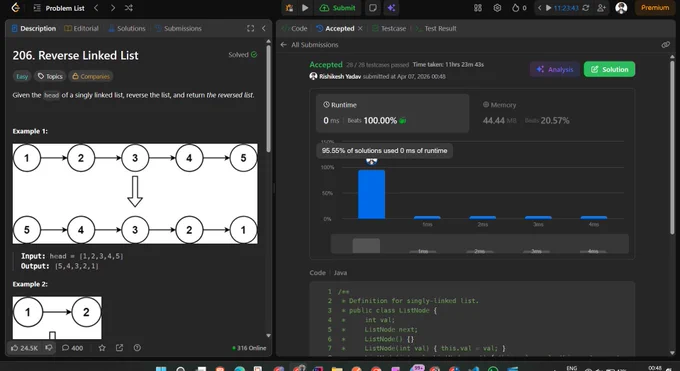The width and height of the screenshot is (680, 371).
Task: Toggle the timer play control
Action: tap(549, 8)
